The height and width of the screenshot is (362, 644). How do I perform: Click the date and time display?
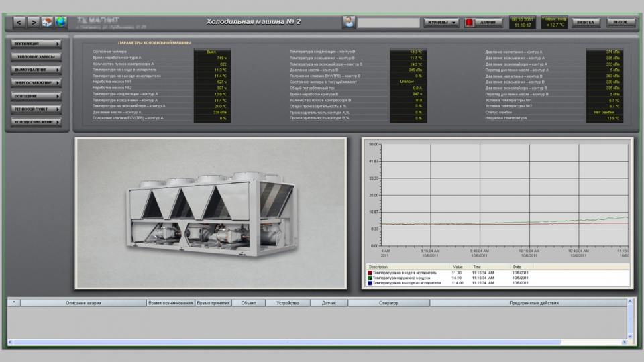(x=523, y=23)
